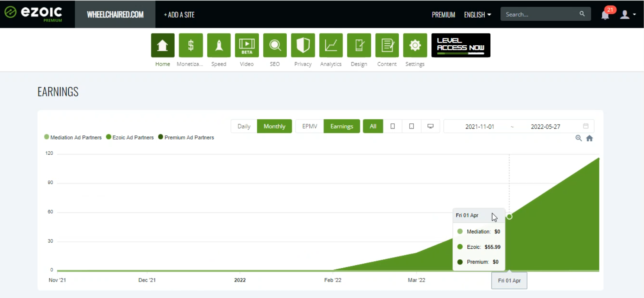Open the ENGLISH language dropdown
This screenshot has width=644, height=298.
[477, 14]
